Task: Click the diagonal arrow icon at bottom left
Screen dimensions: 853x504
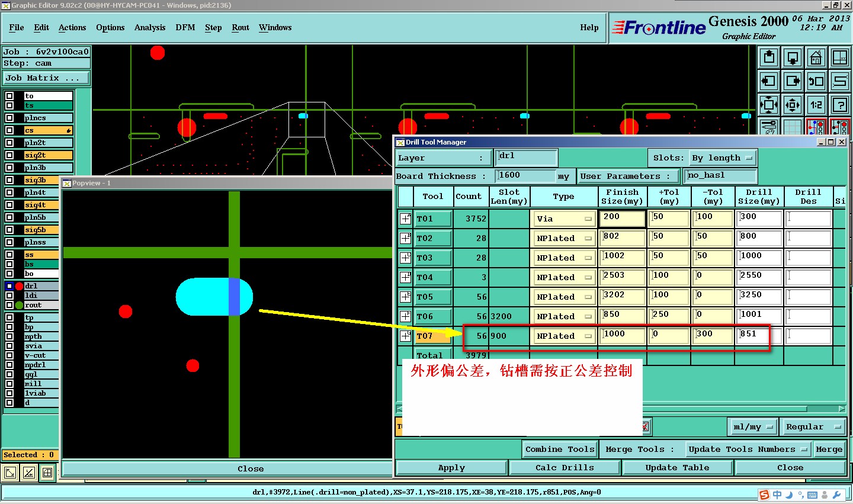Action: click(10, 473)
